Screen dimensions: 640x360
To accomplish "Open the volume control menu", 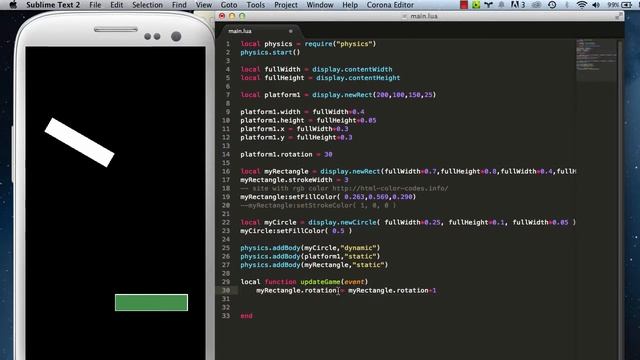I will (596, 5).
